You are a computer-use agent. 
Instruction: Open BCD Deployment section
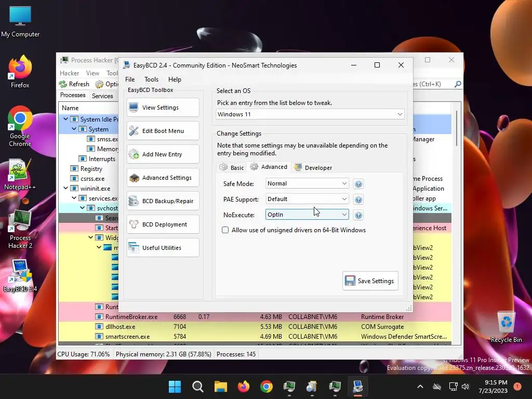(163, 224)
